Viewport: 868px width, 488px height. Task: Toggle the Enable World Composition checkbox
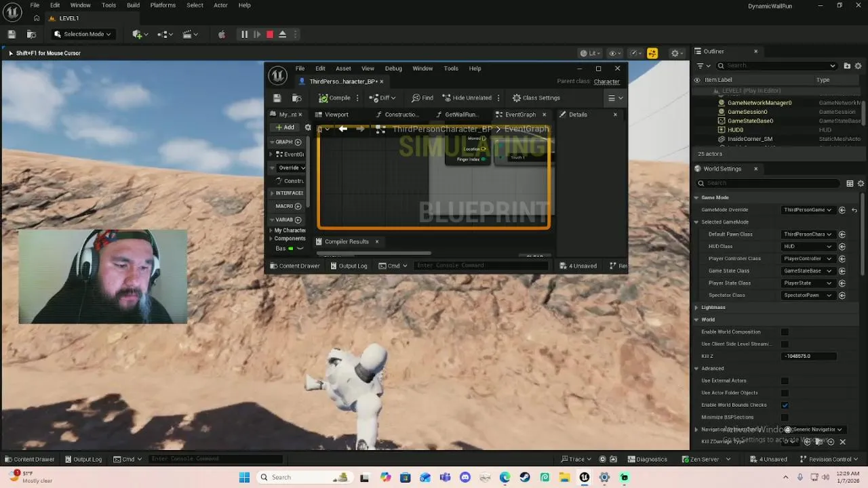[x=785, y=332]
